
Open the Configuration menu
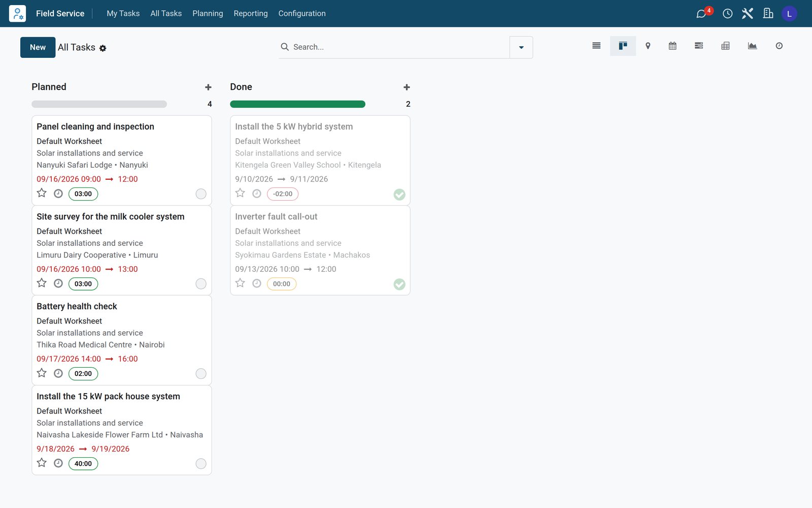pyautogui.click(x=302, y=14)
